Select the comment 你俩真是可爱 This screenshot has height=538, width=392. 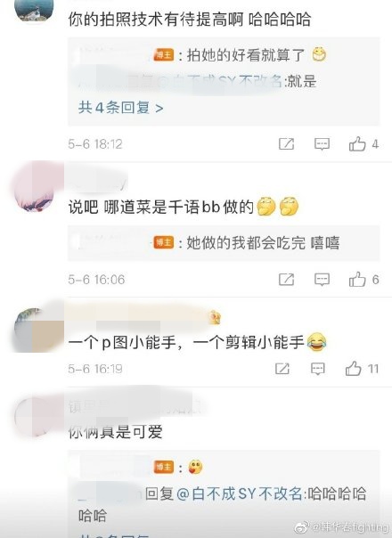tap(115, 432)
